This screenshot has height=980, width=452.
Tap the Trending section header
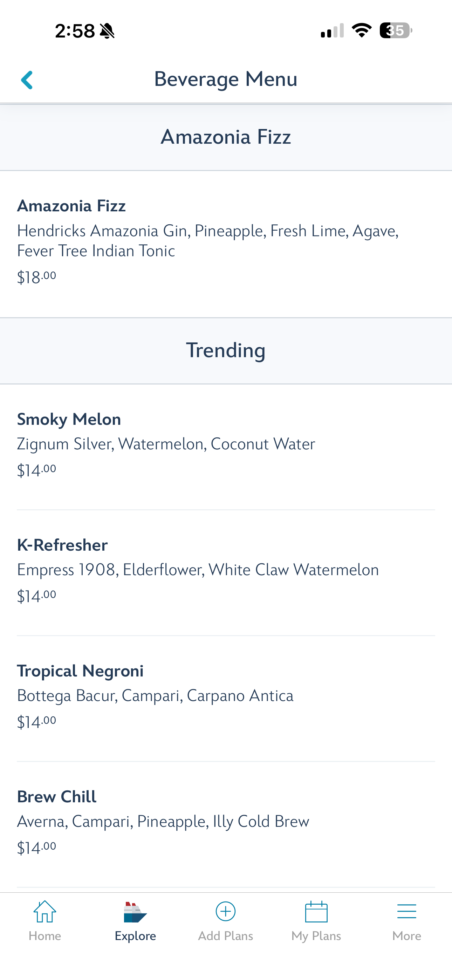226,351
